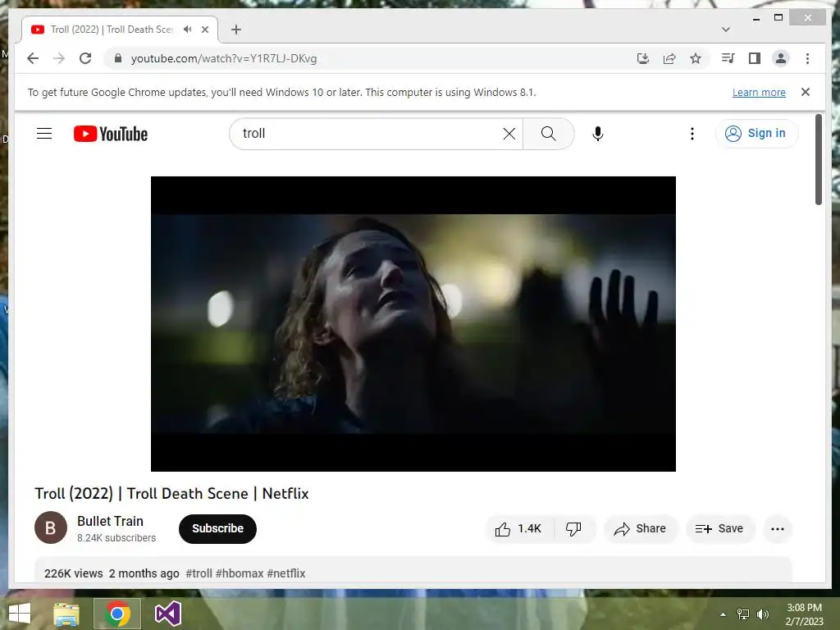The height and width of the screenshot is (630, 840).
Task: Expand the tab search chevron
Action: [725, 30]
